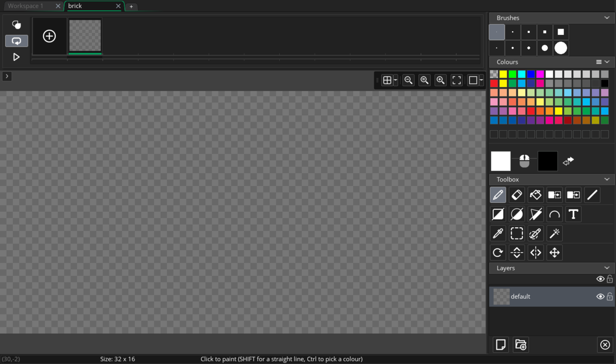
Task: Toggle loop playback mode
Action: click(x=16, y=41)
